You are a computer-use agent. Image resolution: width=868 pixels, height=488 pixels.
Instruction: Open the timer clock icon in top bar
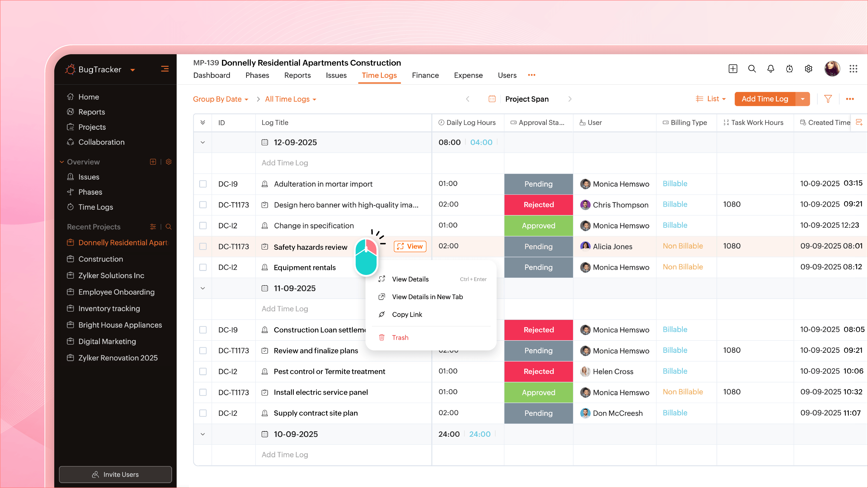point(790,69)
